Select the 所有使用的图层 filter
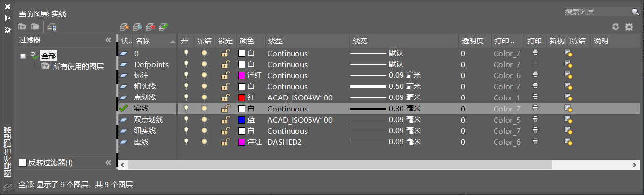This screenshot has width=644, height=195. (78, 67)
